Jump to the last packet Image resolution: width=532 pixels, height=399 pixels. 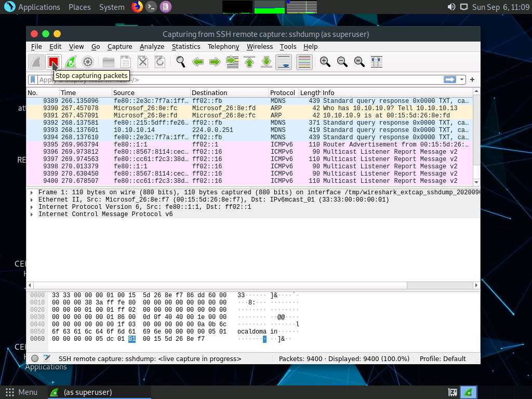click(x=266, y=62)
